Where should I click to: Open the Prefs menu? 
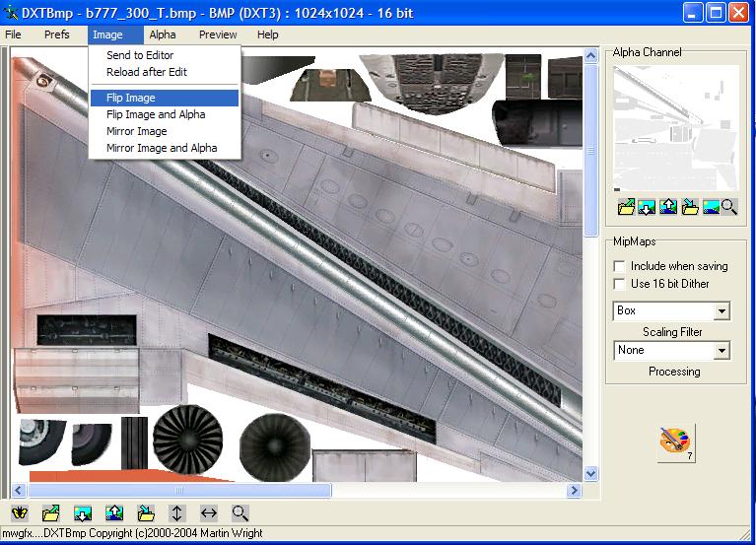click(57, 34)
